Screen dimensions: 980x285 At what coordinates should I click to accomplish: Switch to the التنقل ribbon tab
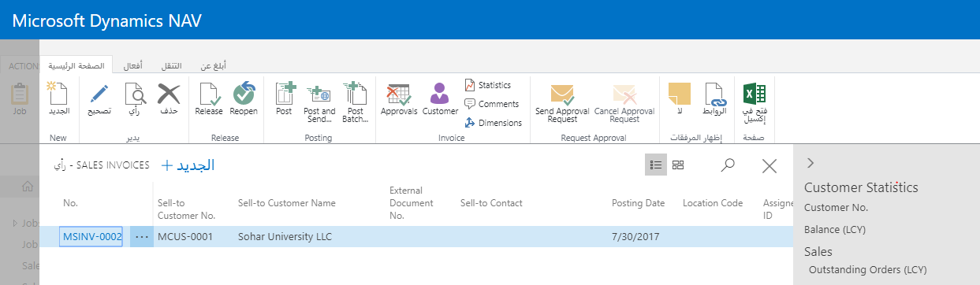pos(171,66)
